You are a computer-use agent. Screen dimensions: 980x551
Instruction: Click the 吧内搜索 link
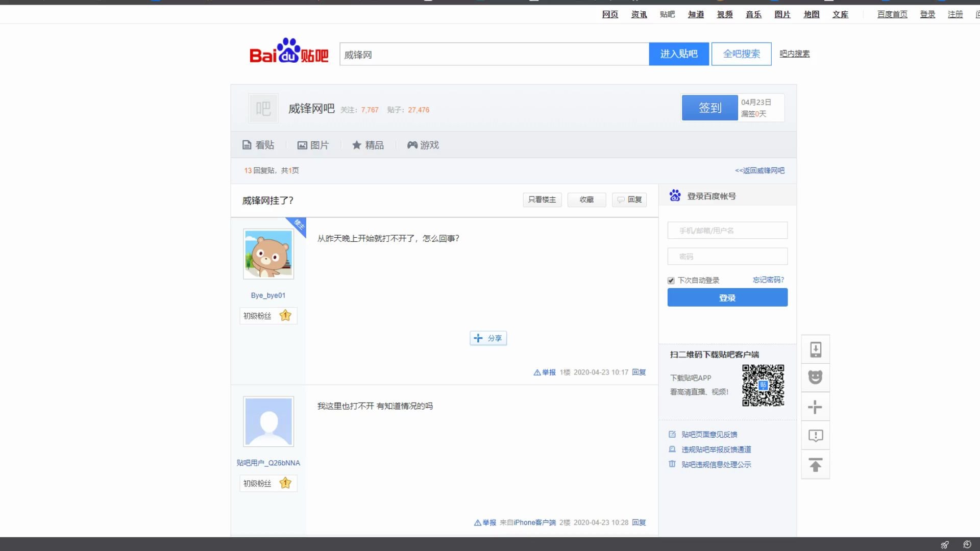[x=794, y=54]
